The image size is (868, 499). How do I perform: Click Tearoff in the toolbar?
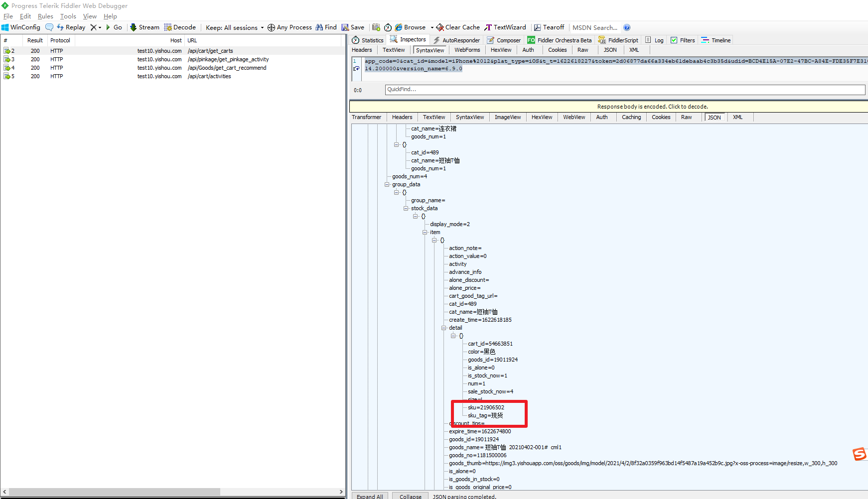549,27
